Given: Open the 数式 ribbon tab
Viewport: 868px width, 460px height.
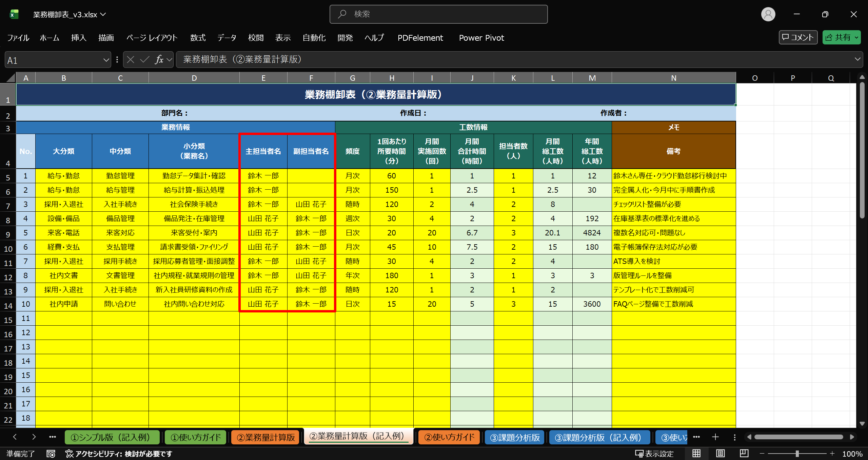Looking at the screenshot, I should [x=198, y=38].
